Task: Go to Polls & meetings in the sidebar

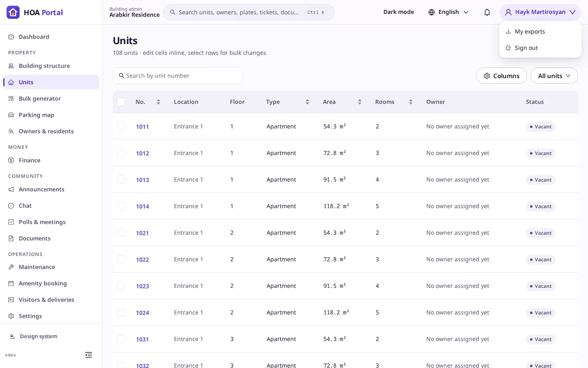Action: point(51,222)
